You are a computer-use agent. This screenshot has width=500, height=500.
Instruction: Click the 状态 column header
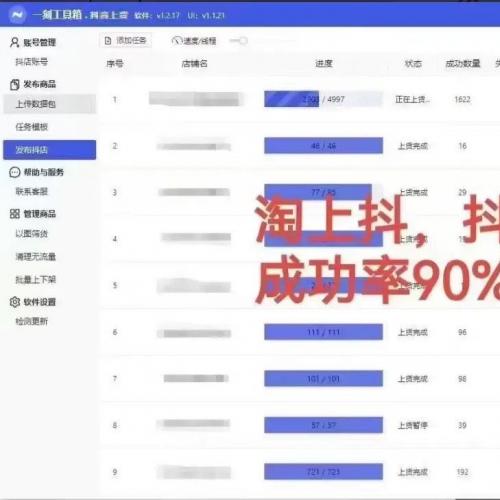pos(413,63)
